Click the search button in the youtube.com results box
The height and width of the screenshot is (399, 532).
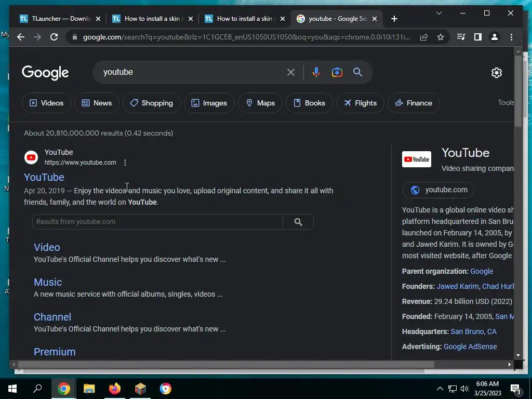[298, 222]
